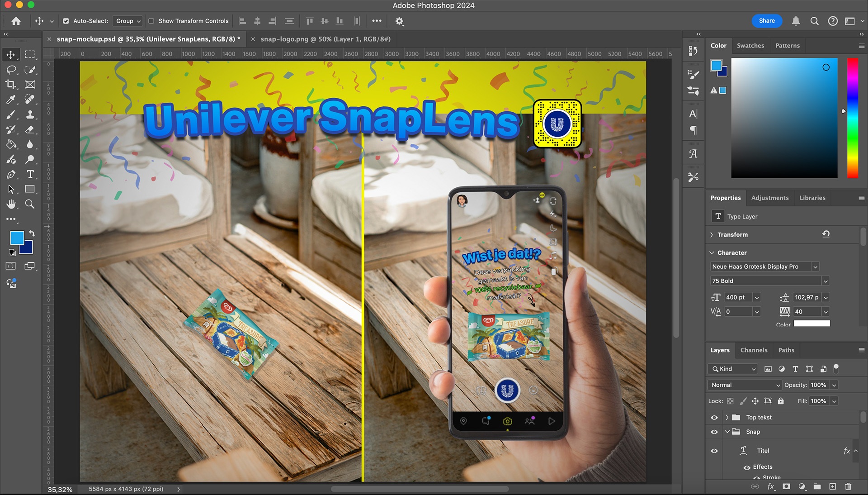Collapse the Character section
The image size is (868, 495).
pos(712,253)
